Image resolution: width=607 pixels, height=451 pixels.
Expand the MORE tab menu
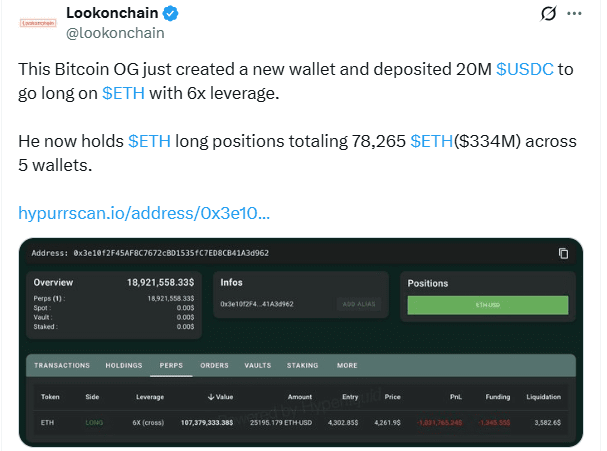click(x=347, y=365)
